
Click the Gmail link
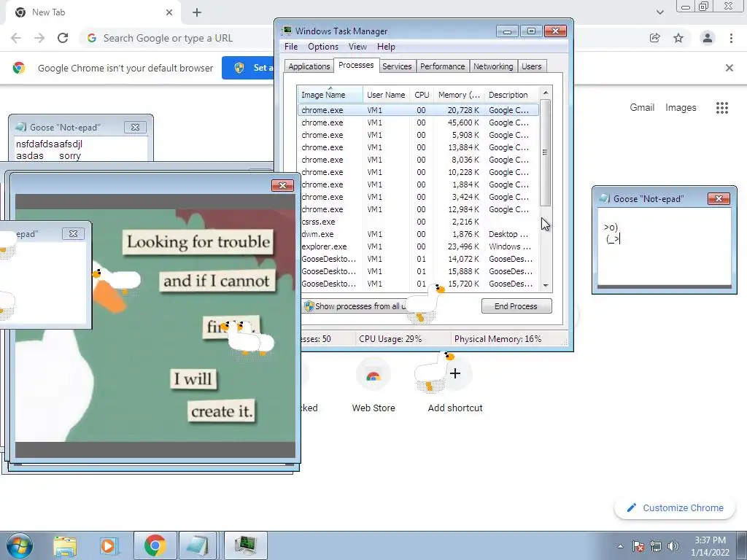pos(642,108)
